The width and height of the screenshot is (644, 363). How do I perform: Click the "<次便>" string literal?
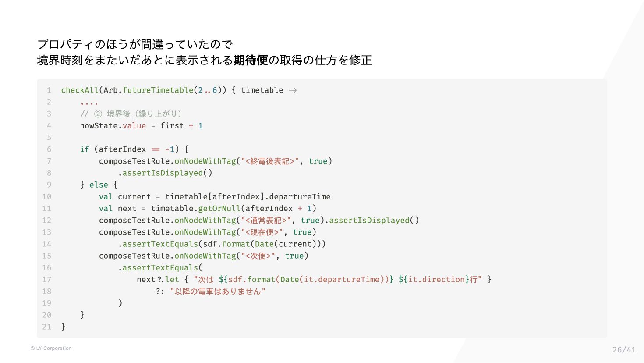click(258, 256)
